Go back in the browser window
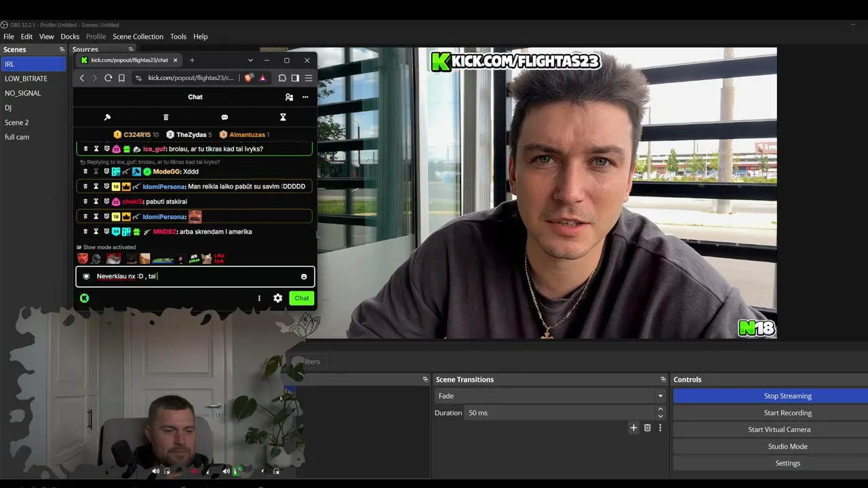868x488 pixels. 82,78
